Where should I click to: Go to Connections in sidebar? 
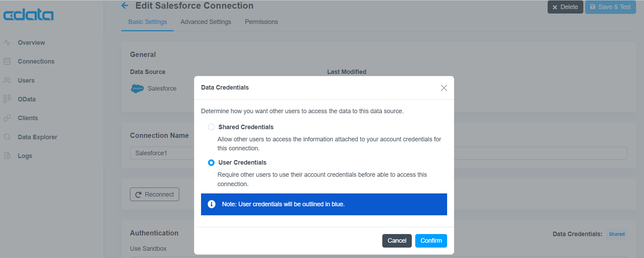click(x=36, y=61)
